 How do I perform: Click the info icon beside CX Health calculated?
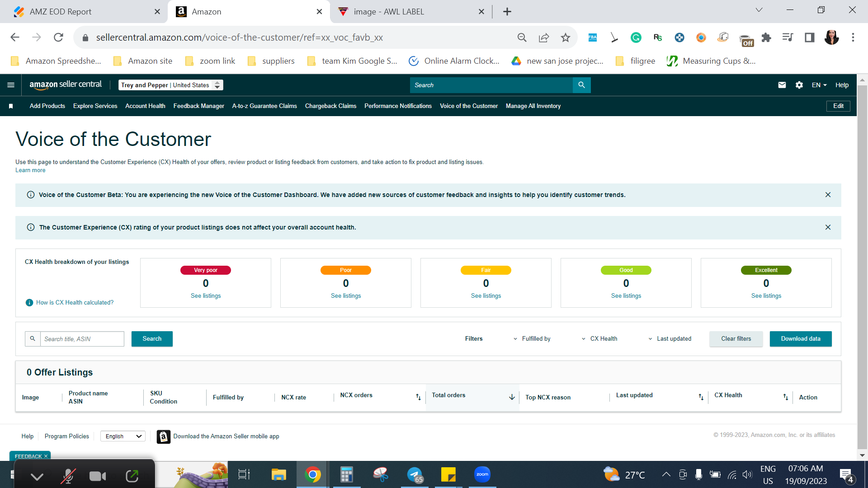(x=29, y=303)
